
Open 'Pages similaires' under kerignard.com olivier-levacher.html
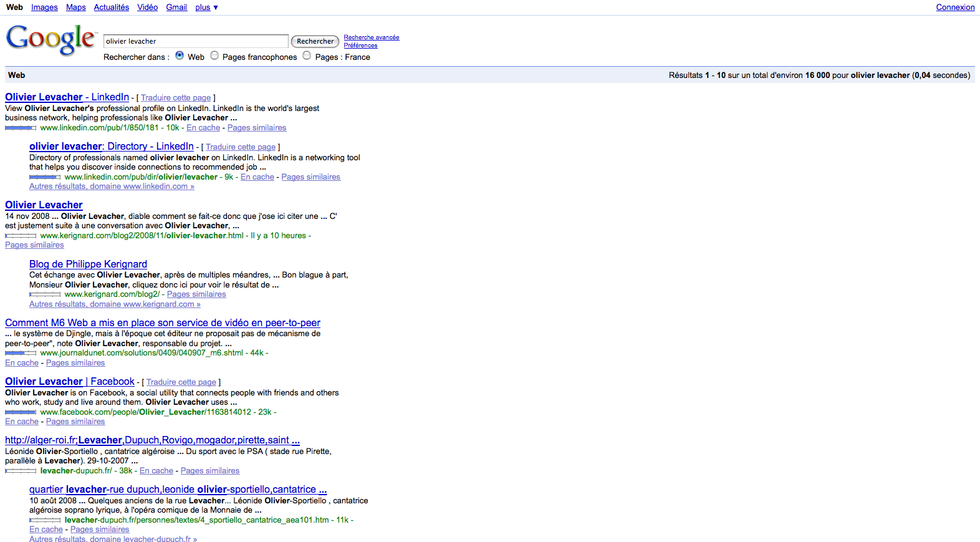click(34, 245)
